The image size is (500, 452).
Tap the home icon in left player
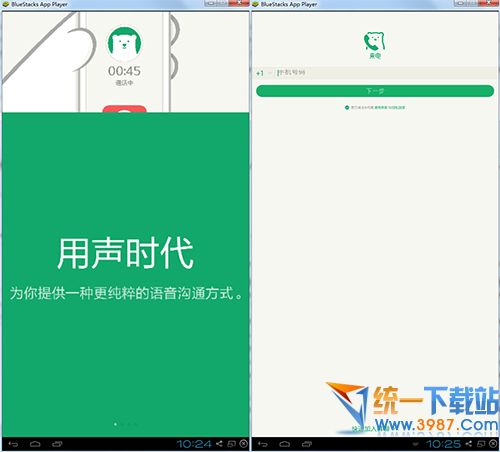[x=35, y=444]
